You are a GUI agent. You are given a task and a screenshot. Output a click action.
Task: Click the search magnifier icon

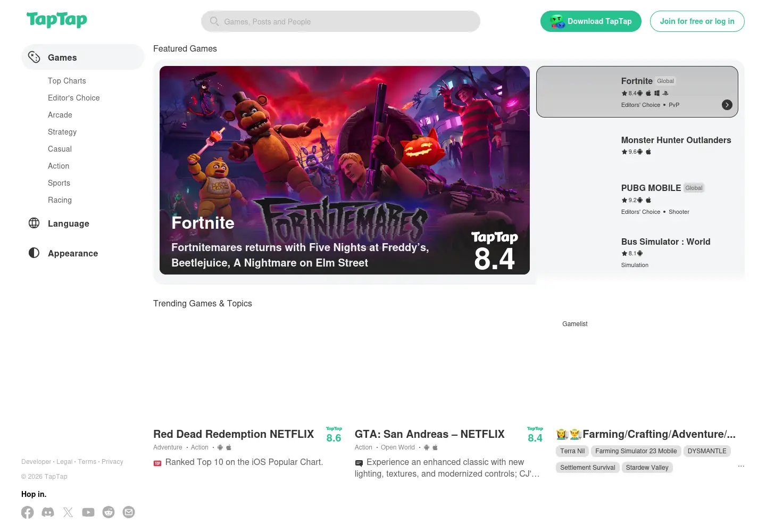(214, 21)
